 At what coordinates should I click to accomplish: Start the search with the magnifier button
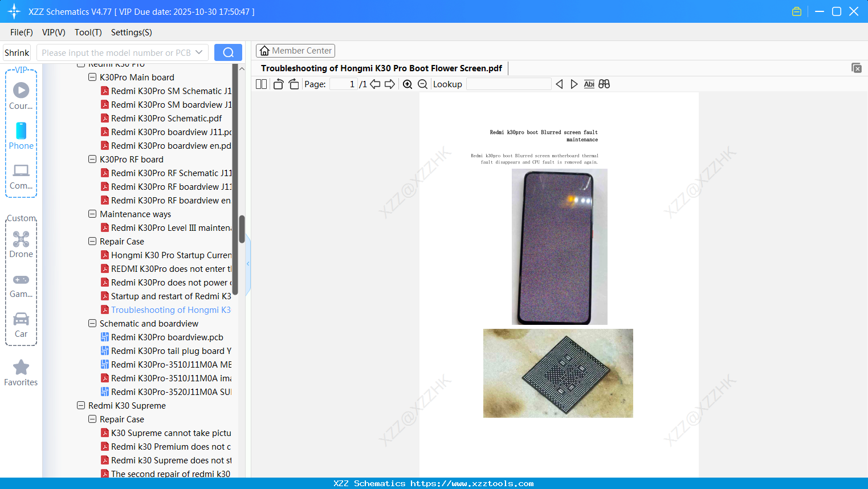[228, 52]
